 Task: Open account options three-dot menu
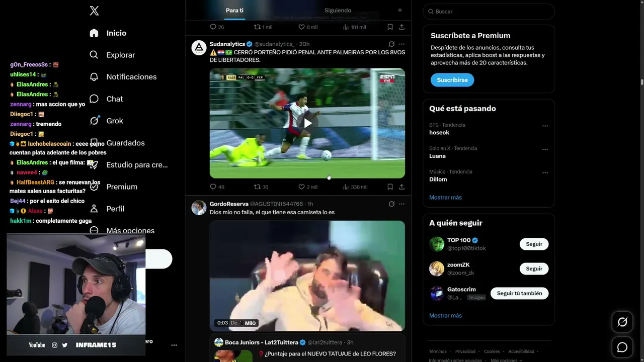[x=174, y=345]
